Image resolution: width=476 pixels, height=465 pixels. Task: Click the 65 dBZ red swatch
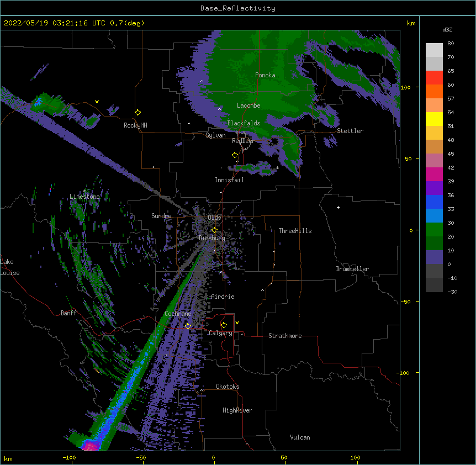click(x=434, y=78)
